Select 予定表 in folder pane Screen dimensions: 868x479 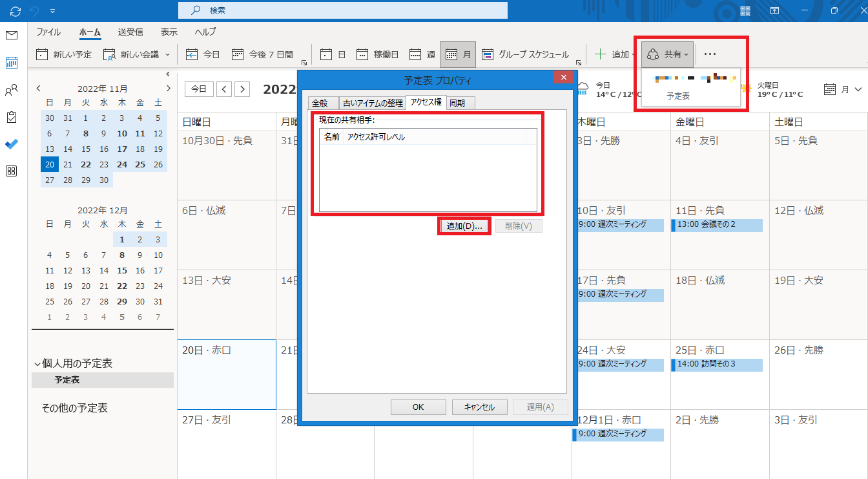103,380
